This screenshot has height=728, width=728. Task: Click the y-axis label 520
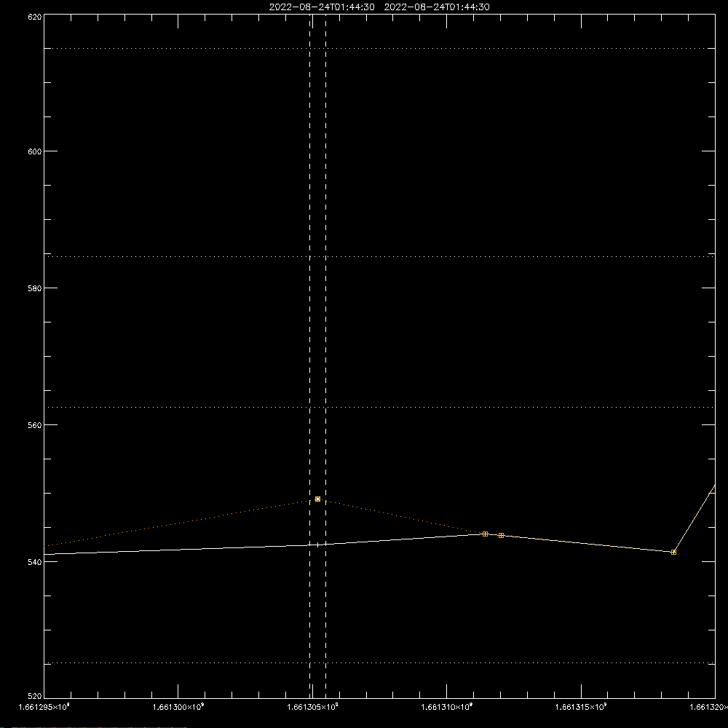[35, 697]
